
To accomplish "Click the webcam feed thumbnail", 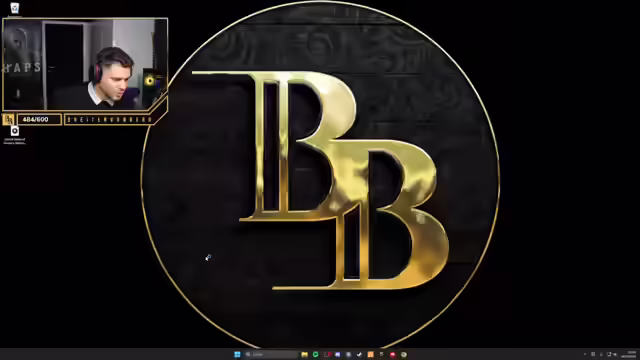I will click(x=85, y=64).
